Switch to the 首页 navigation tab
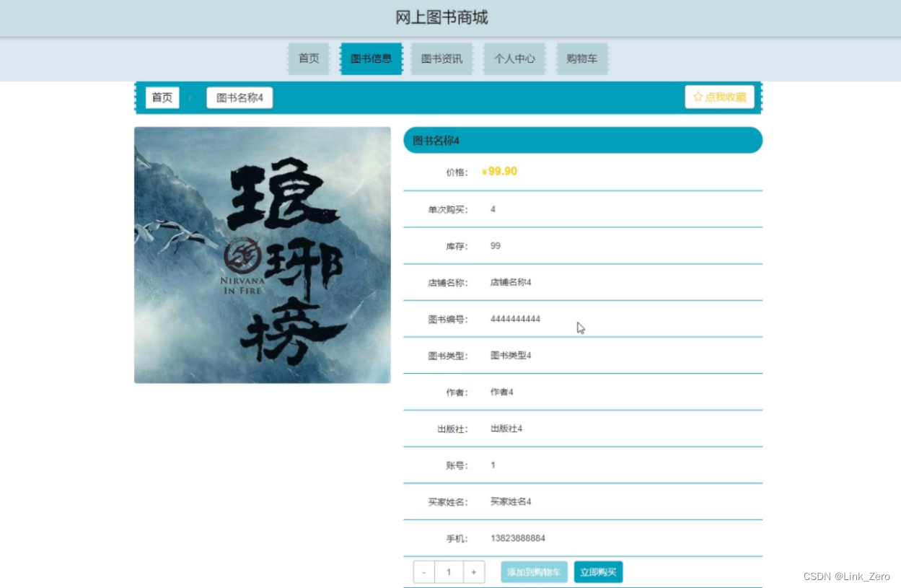 click(308, 59)
